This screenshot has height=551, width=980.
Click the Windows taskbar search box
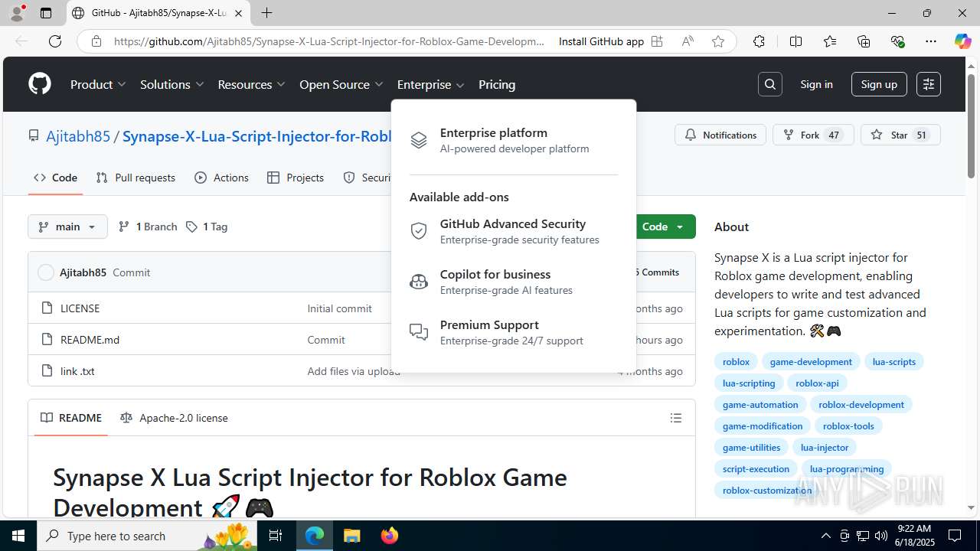[x=146, y=536]
